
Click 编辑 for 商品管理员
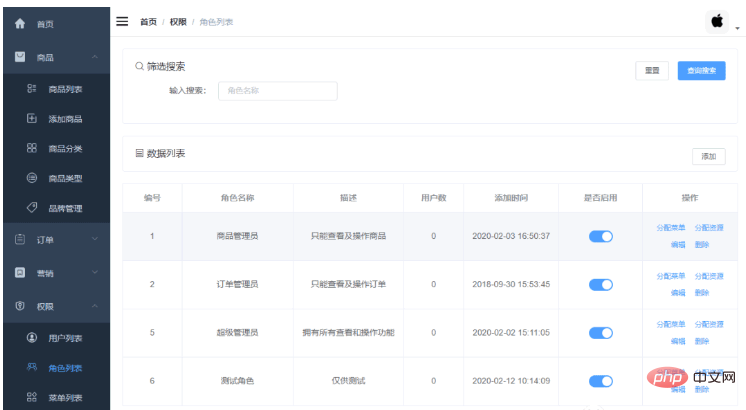[x=678, y=244]
